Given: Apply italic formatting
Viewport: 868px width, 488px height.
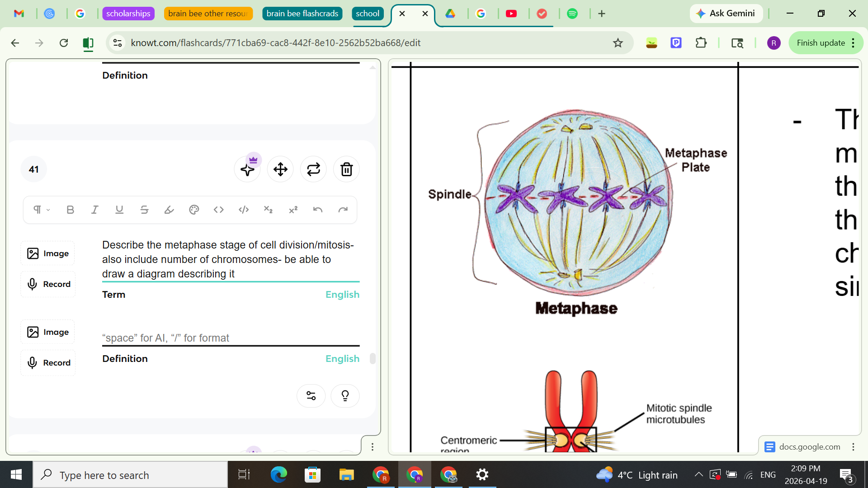Looking at the screenshot, I should (x=94, y=210).
